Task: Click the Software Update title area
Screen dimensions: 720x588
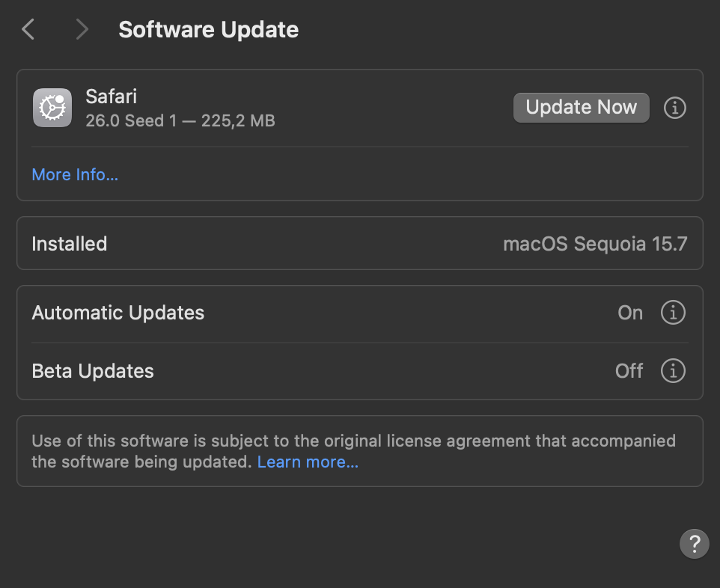Action: (x=208, y=29)
